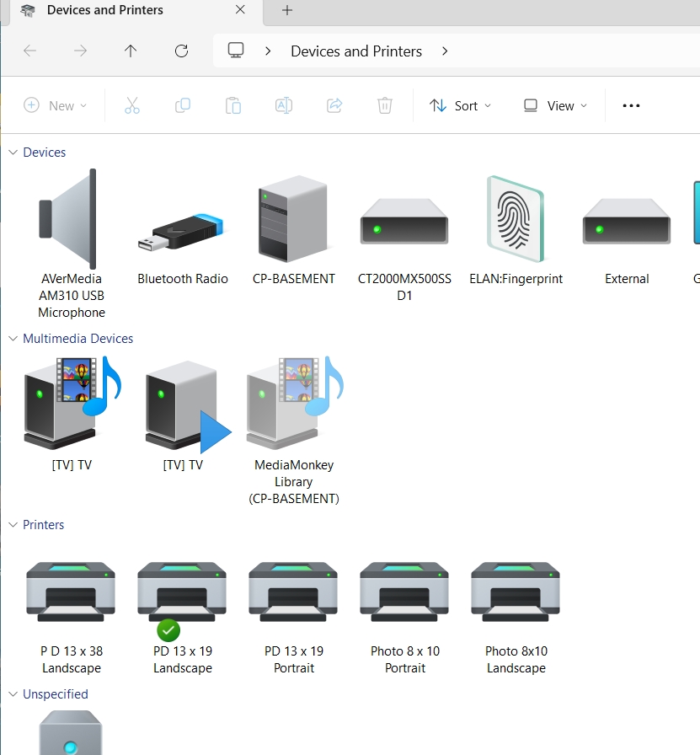This screenshot has height=755, width=700.
Task: Click the Devices group header text
Action: [x=45, y=153]
